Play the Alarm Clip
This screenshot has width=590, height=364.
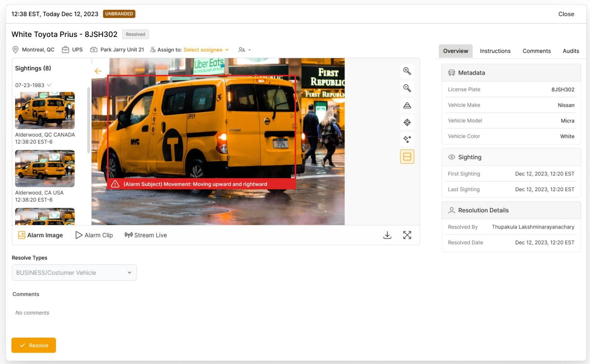coord(94,235)
